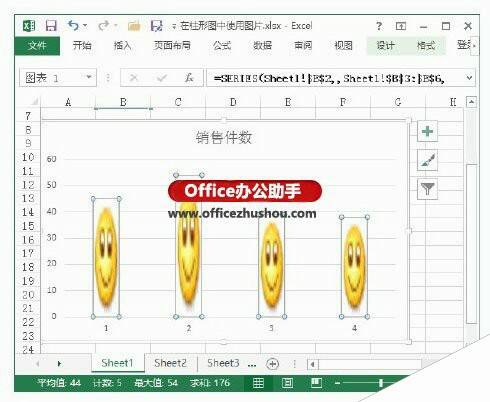Screen dimensions: 490x402
Task: Click the Save As quick-access icon
Action: [x=156, y=26]
